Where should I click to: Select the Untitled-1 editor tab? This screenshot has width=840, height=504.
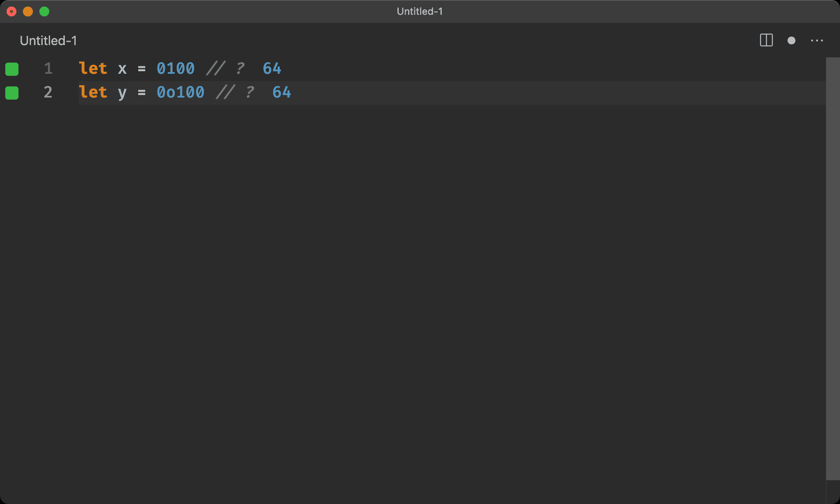(48, 41)
